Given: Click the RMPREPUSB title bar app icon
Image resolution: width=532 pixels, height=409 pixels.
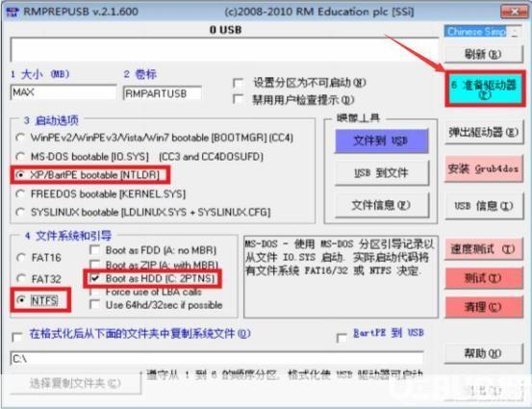Looking at the screenshot, I should 13,12.
